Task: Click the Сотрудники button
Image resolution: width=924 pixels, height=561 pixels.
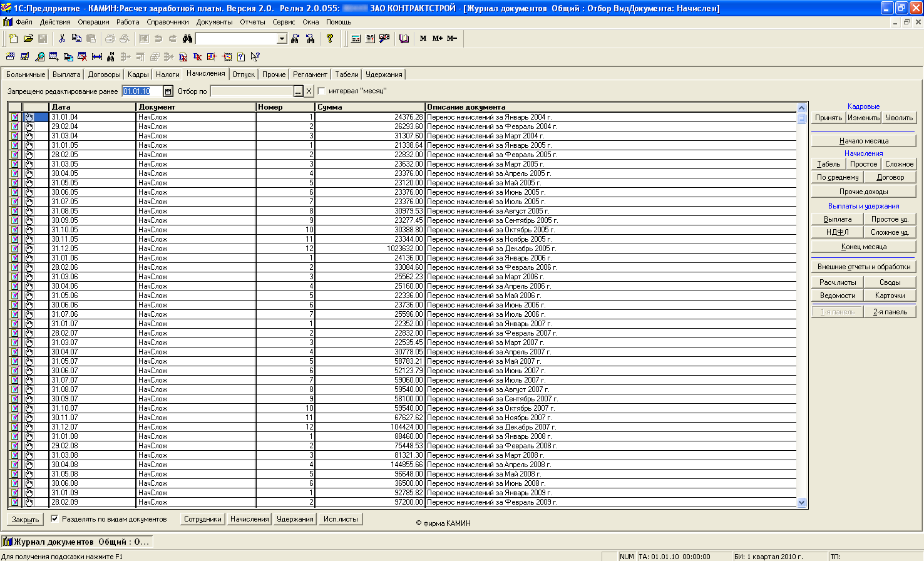Action: pos(203,519)
